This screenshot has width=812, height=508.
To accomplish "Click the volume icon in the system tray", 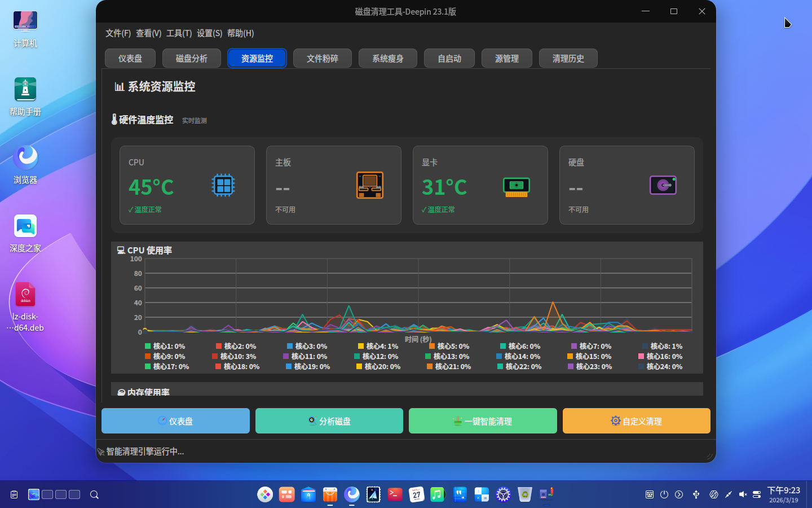I will 743,494.
